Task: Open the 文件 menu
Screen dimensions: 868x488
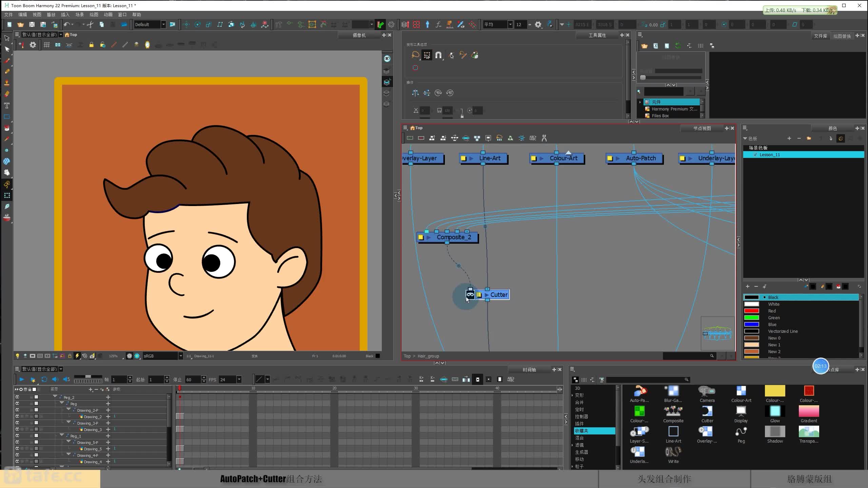Action: [x=8, y=15]
